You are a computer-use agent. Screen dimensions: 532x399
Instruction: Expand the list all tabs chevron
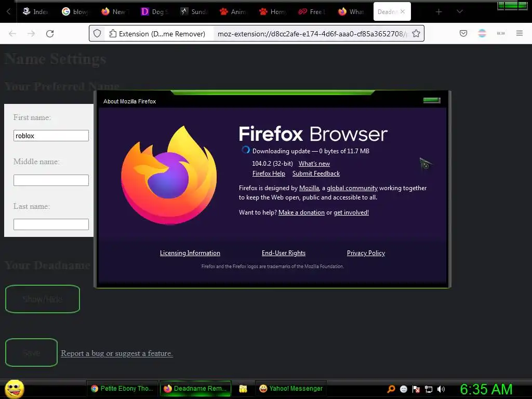click(460, 11)
